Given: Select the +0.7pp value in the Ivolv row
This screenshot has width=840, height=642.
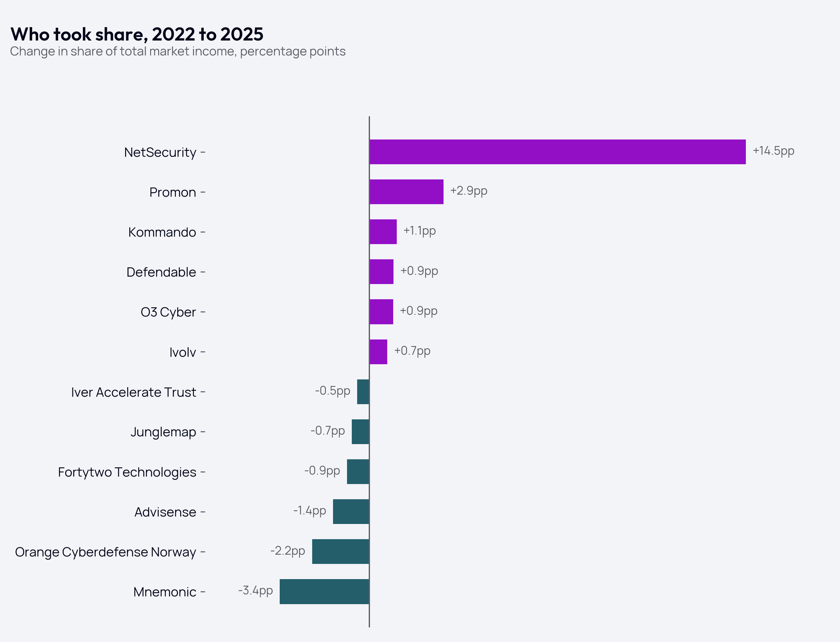Looking at the screenshot, I should pyautogui.click(x=412, y=351).
